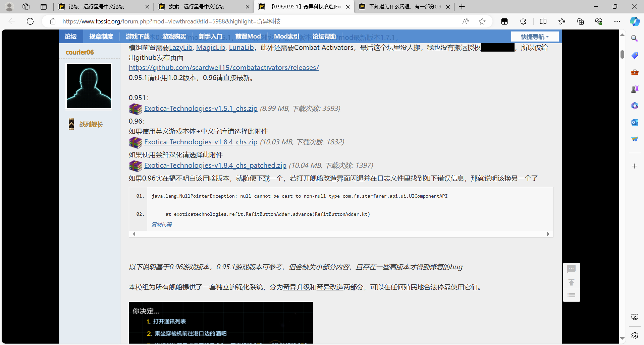This screenshot has height=345, width=644.
Task: Open the floating thread list icon
Action: coord(571,295)
